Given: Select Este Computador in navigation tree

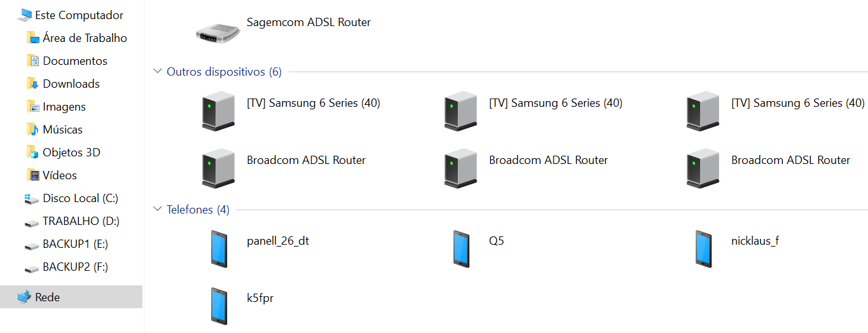Looking at the screenshot, I should 79,15.
